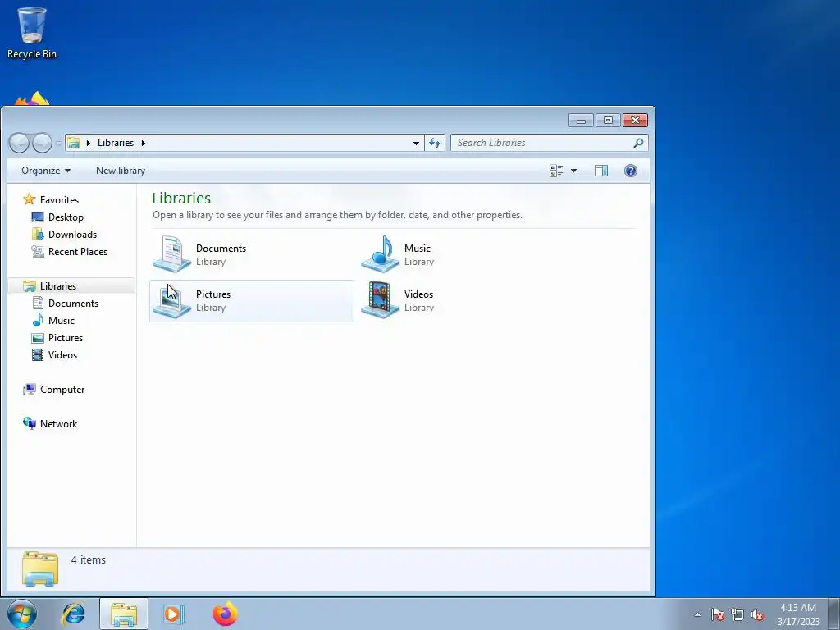Launch Internet Explorer from taskbar
The image size is (840, 630).
pos(73,614)
